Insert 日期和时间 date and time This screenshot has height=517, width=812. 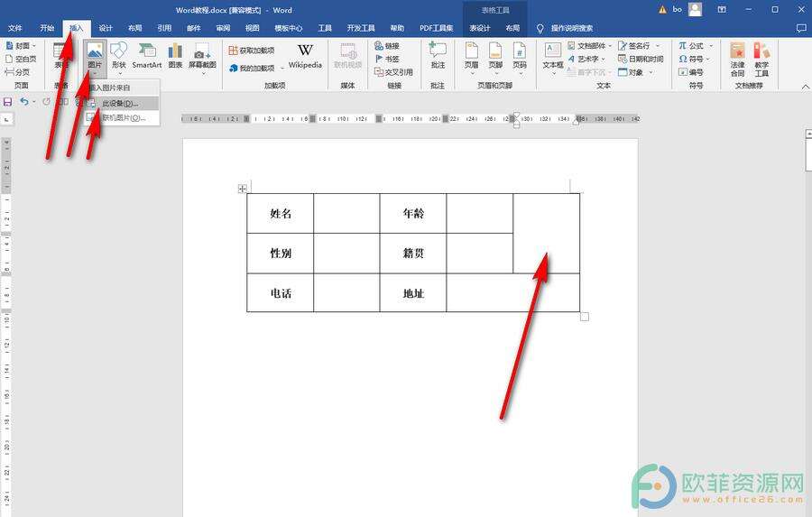(x=641, y=59)
